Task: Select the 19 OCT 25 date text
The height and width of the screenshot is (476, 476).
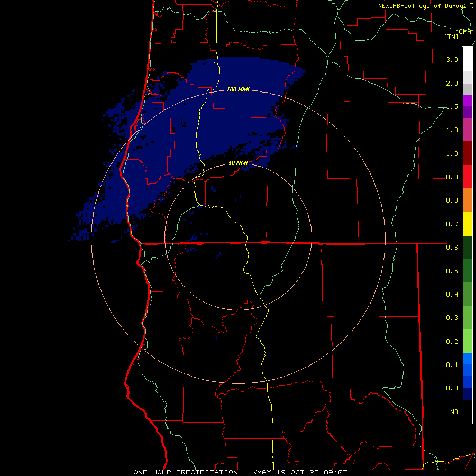Action: click(297, 472)
